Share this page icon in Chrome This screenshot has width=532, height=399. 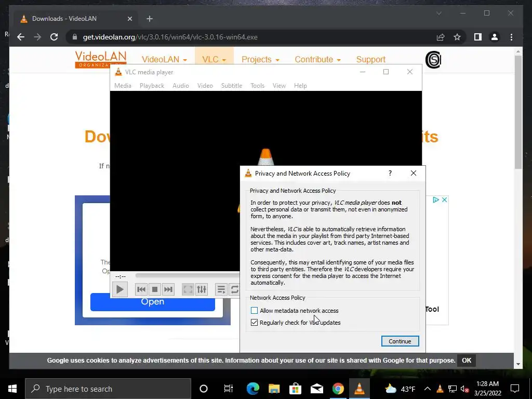click(x=441, y=37)
